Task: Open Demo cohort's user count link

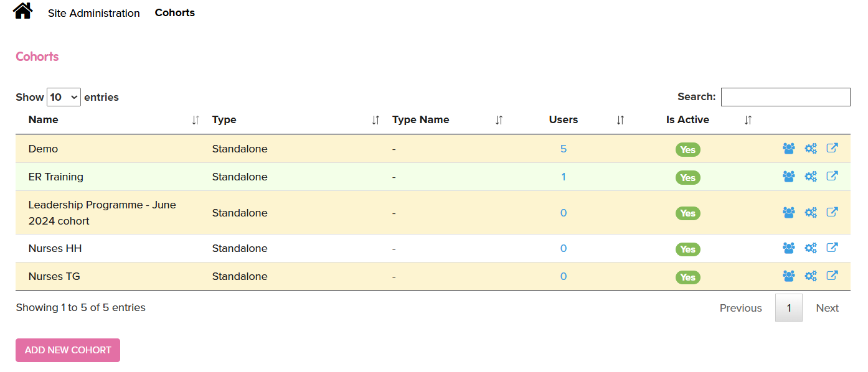Action: pos(564,149)
